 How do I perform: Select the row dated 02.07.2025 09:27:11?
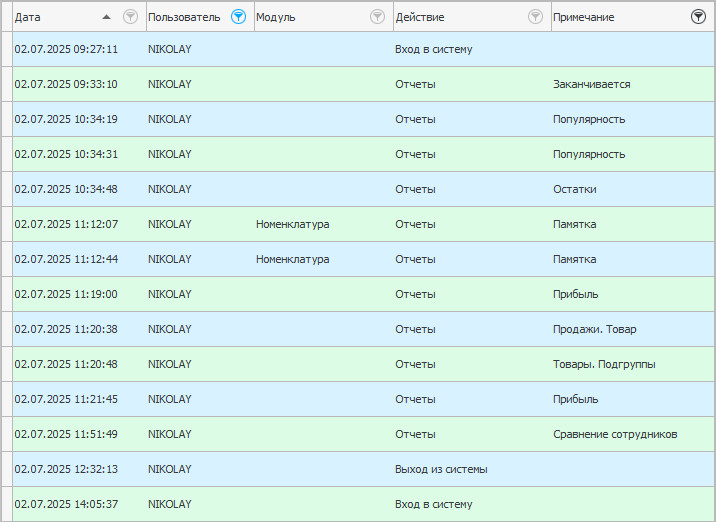(363, 49)
